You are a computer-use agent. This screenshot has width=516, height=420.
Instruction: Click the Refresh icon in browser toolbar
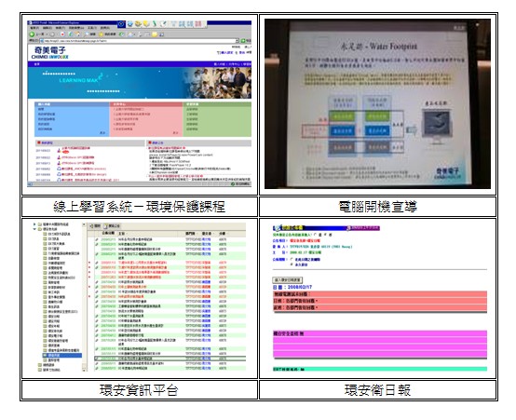70,34
